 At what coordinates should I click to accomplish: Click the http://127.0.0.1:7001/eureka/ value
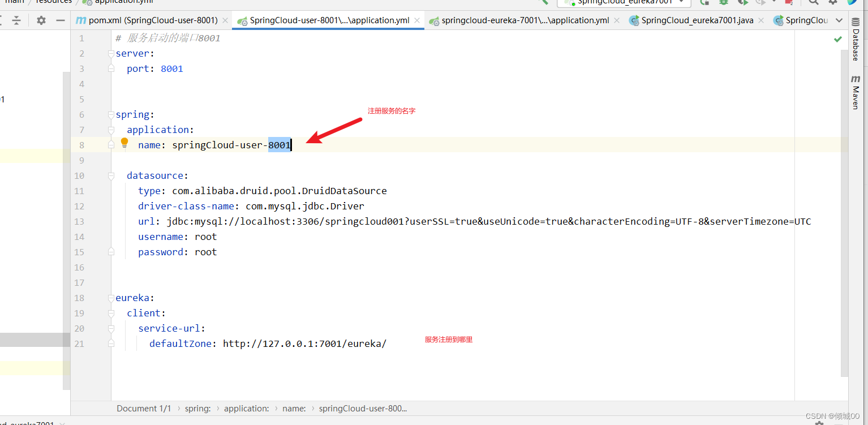pyautogui.click(x=305, y=344)
